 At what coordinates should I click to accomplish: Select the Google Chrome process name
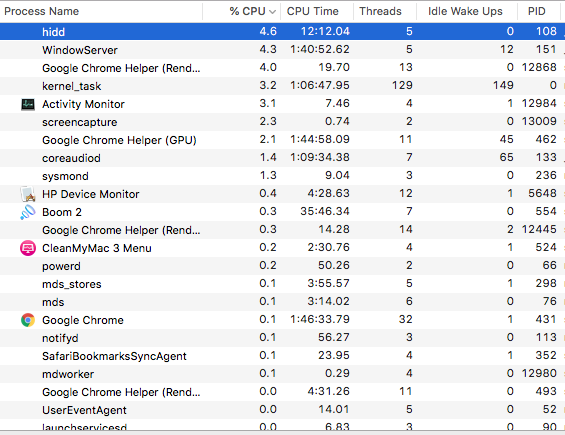pyautogui.click(x=83, y=320)
